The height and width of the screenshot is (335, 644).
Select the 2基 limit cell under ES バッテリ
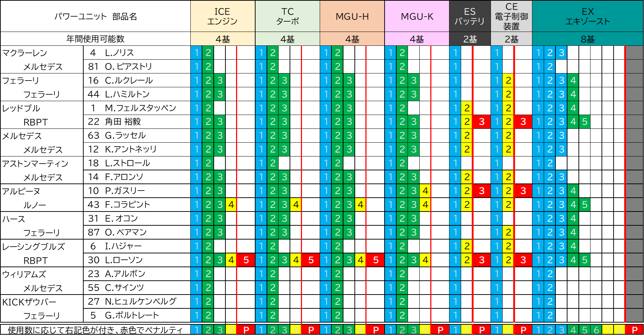tap(470, 39)
